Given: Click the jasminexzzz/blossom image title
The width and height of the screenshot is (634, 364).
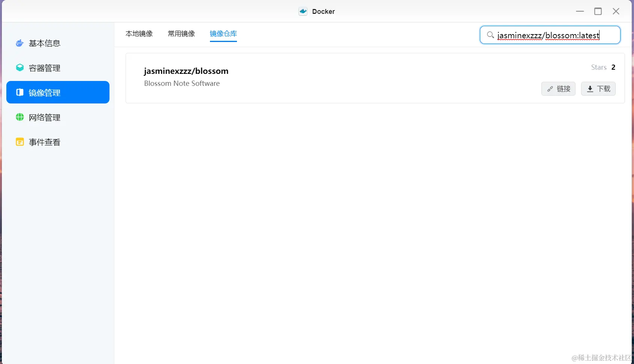Looking at the screenshot, I should (x=186, y=71).
